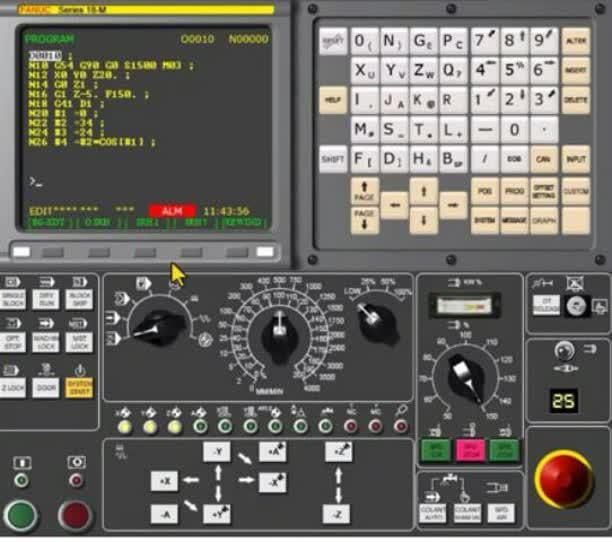Click the rapid override LOW-100% knob
This screenshot has height=542, width=612.
[x=372, y=322]
